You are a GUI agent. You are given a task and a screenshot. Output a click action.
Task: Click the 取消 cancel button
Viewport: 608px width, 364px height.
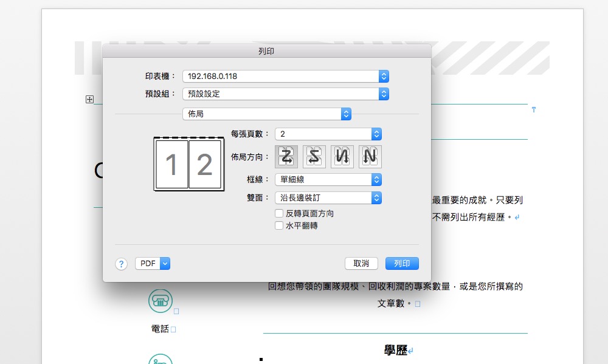point(361,263)
